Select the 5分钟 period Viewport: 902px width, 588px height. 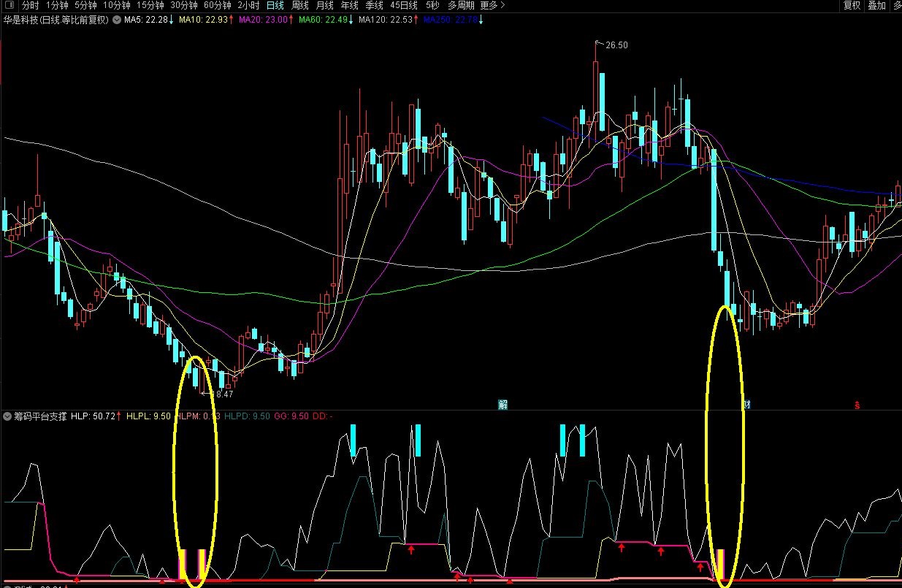(x=85, y=5)
